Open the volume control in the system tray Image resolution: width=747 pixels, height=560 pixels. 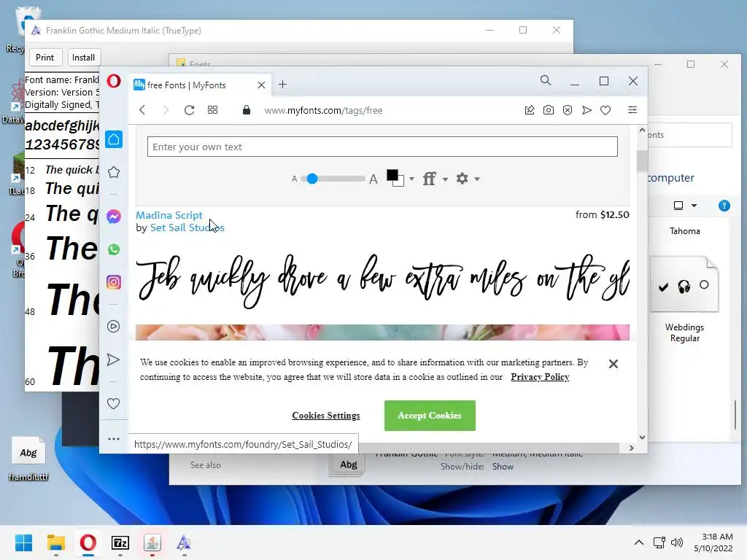676,542
